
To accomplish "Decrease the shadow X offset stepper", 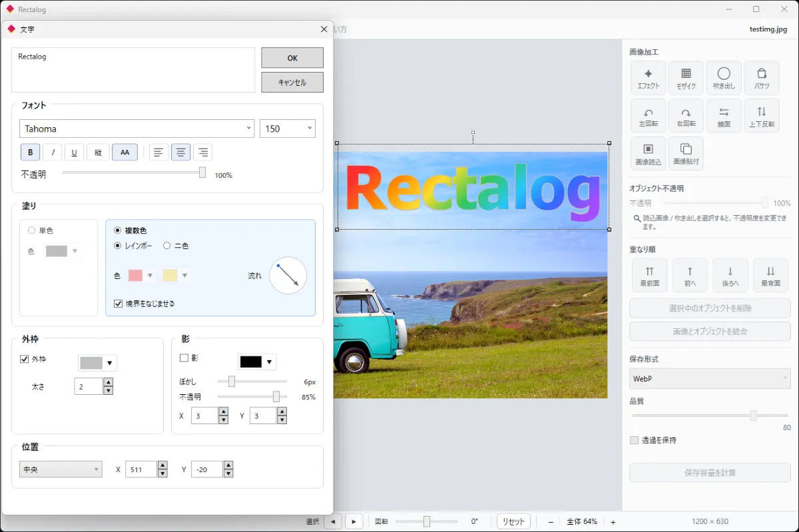I will click(223, 420).
